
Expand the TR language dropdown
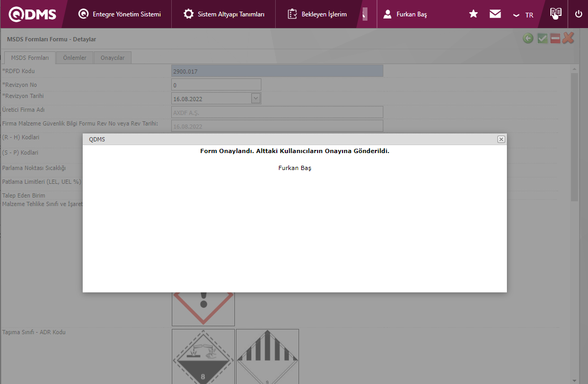(523, 15)
